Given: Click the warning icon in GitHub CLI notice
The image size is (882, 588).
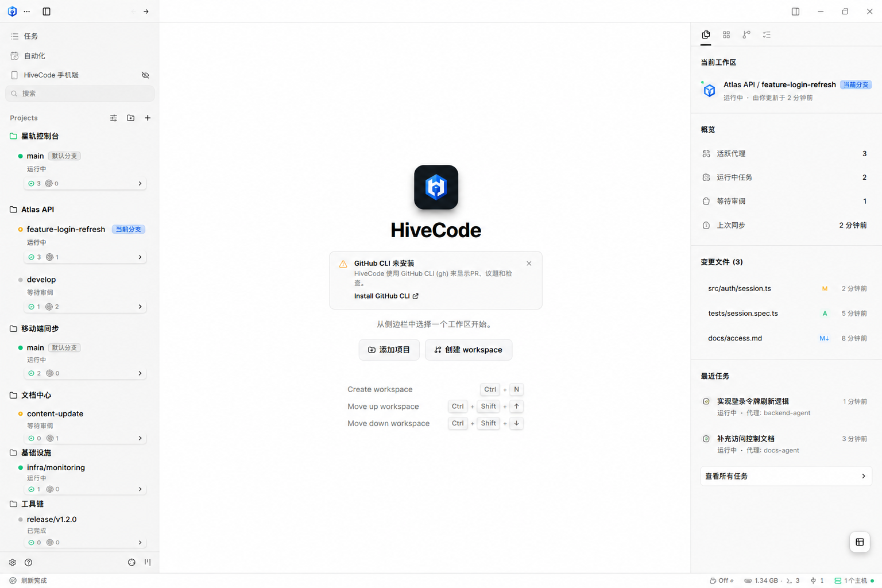Looking at the screenshot, I should click(343, 264).
